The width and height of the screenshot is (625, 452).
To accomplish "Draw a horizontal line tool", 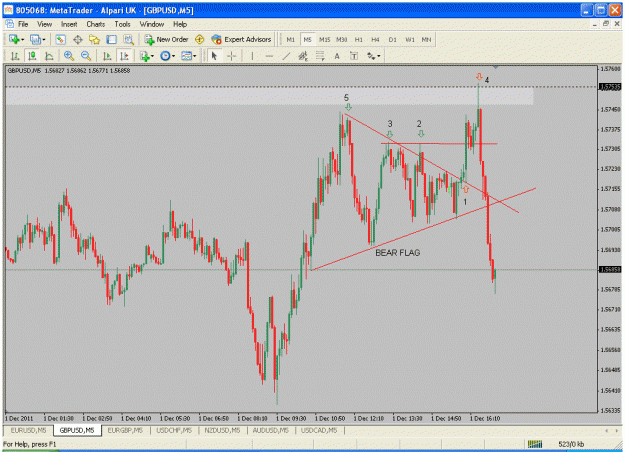I will point(269,56).
